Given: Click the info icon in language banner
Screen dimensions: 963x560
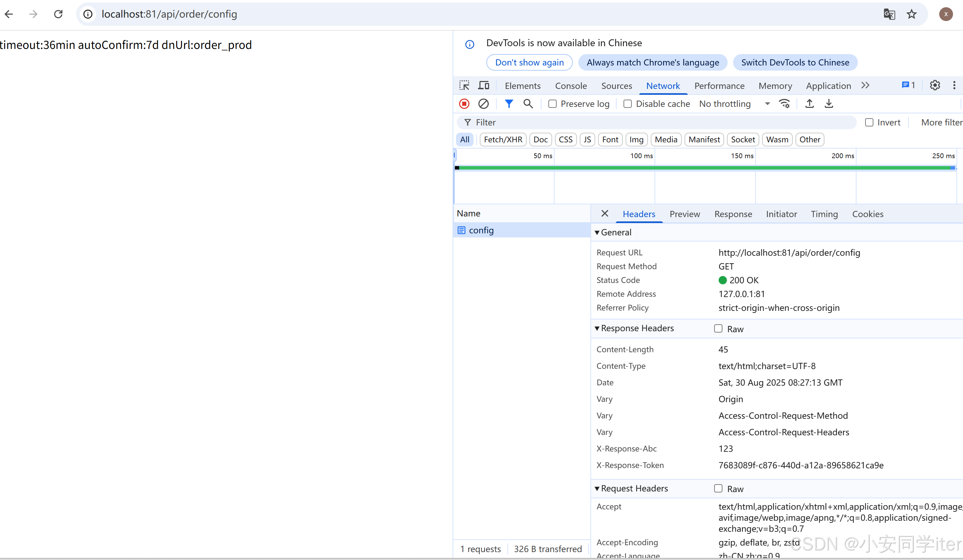Looking at the screenshot, I should point(470,44).
